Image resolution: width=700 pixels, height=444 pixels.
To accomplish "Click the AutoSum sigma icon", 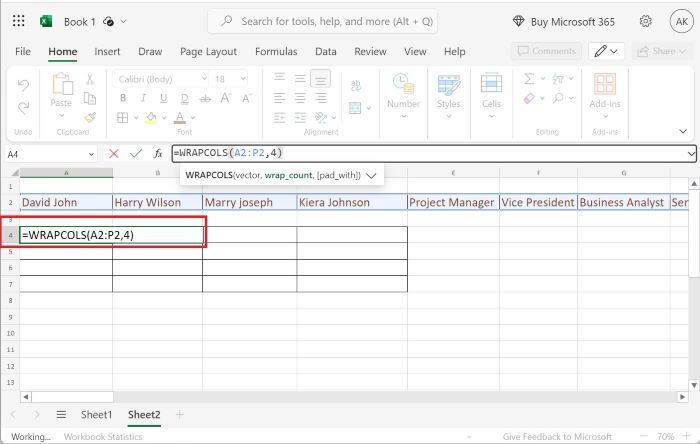I will coord(529,79).
